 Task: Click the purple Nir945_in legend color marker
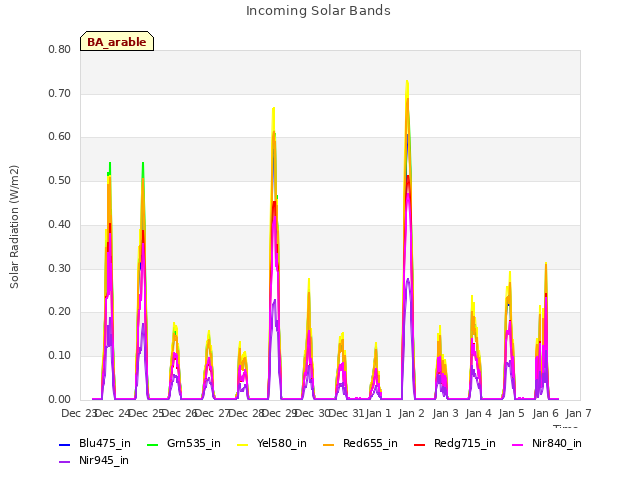pos(64,462)
